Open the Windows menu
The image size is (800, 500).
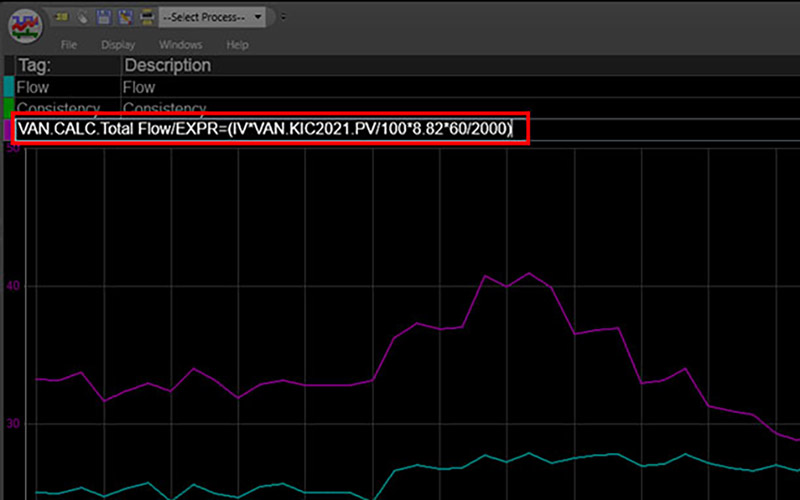pyautogui.click(x=181, y=45)
